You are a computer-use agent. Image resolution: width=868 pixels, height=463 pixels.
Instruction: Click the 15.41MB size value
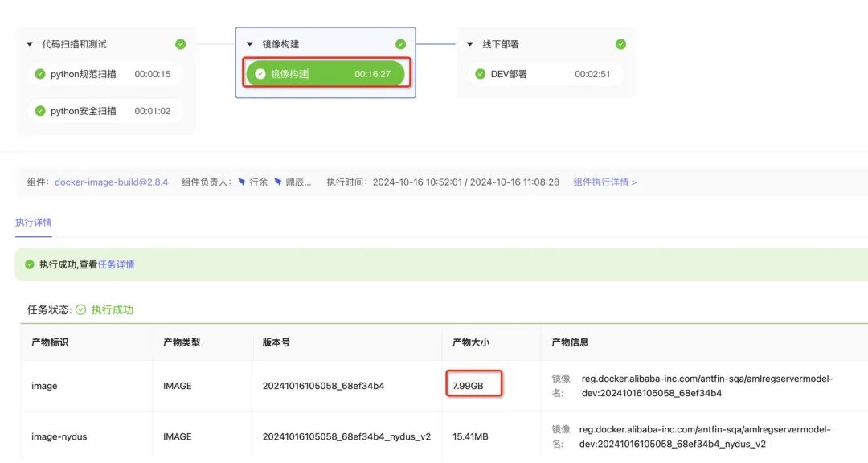470,437
